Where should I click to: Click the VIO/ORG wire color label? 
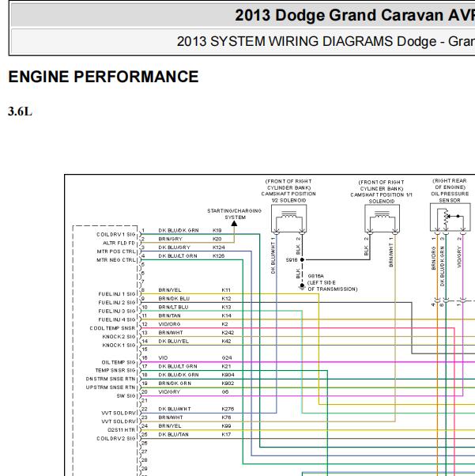coord(169,324)
